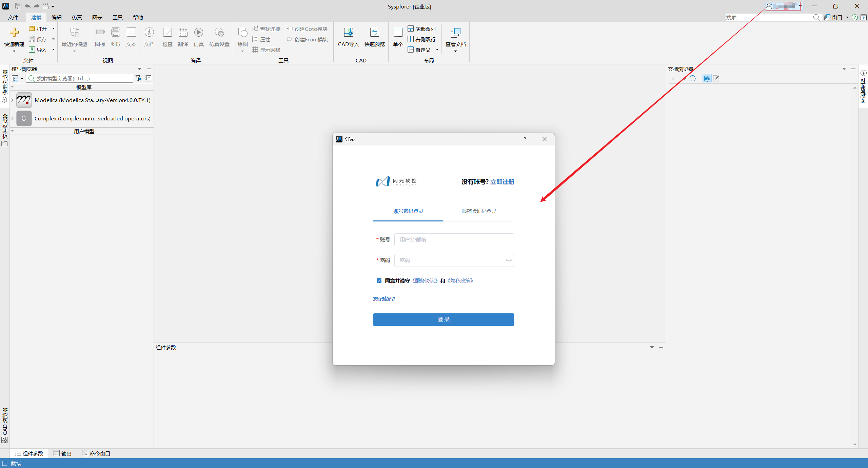Click the login dialog help question mark
868x468 pixels.
(x=525, y=139)
